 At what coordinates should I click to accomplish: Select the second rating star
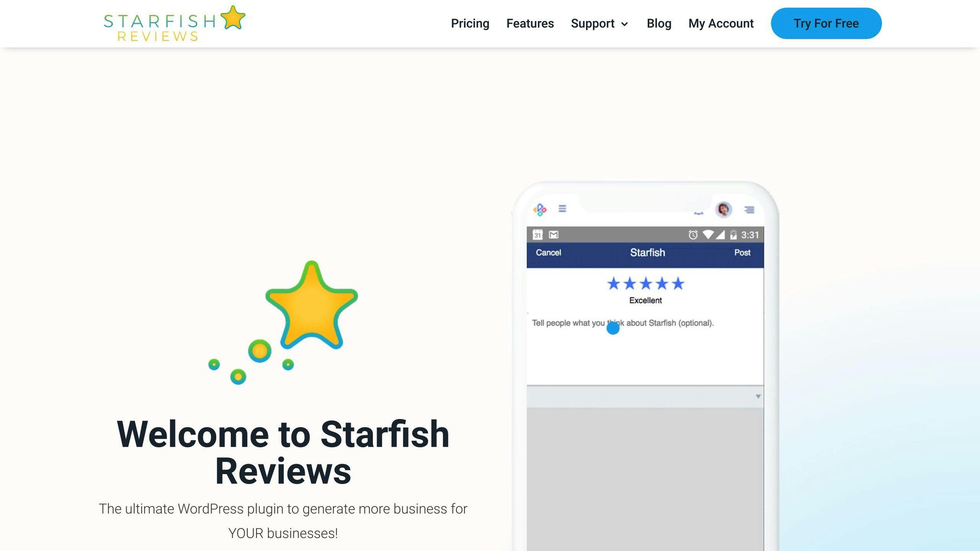click(630, 284)
